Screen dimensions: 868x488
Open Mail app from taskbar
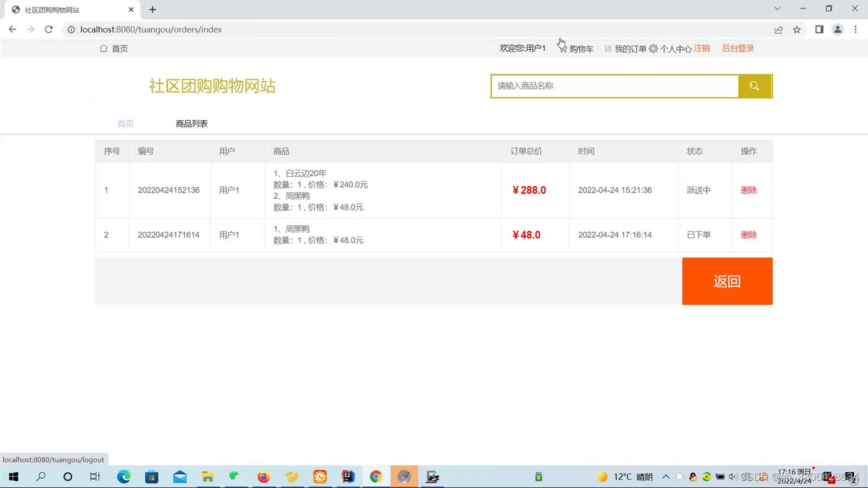(180, 477)
